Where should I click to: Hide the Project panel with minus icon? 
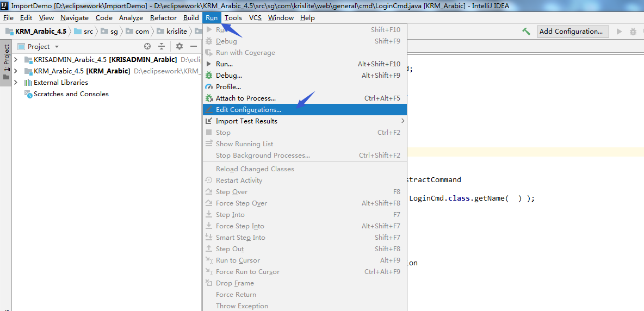pos(194,46)
